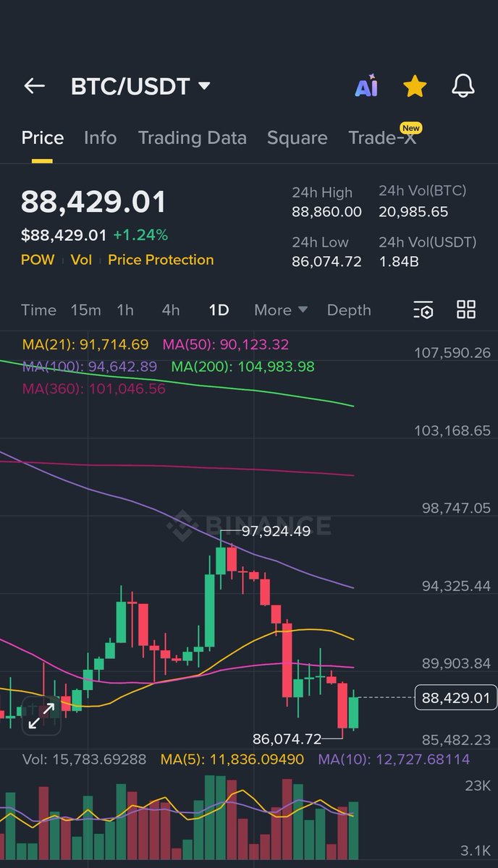
Task: Open the Trade-X tab
Action: pos(382,137)
